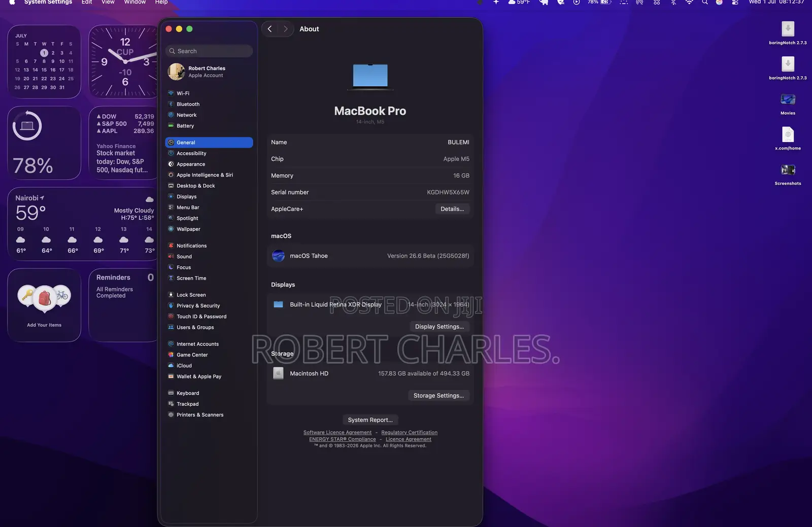Open Internet Accounts settings

click(x=209, y=344)
